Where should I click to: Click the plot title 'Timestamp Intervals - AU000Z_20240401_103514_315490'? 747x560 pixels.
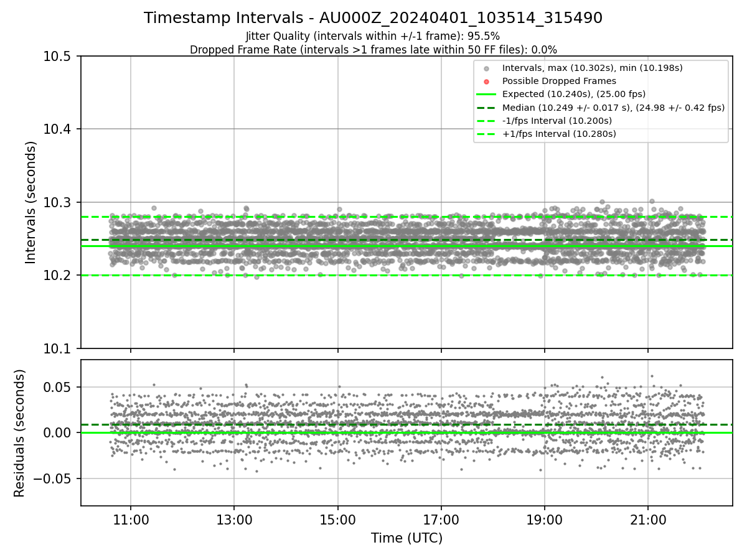click(x=373, y=18)
